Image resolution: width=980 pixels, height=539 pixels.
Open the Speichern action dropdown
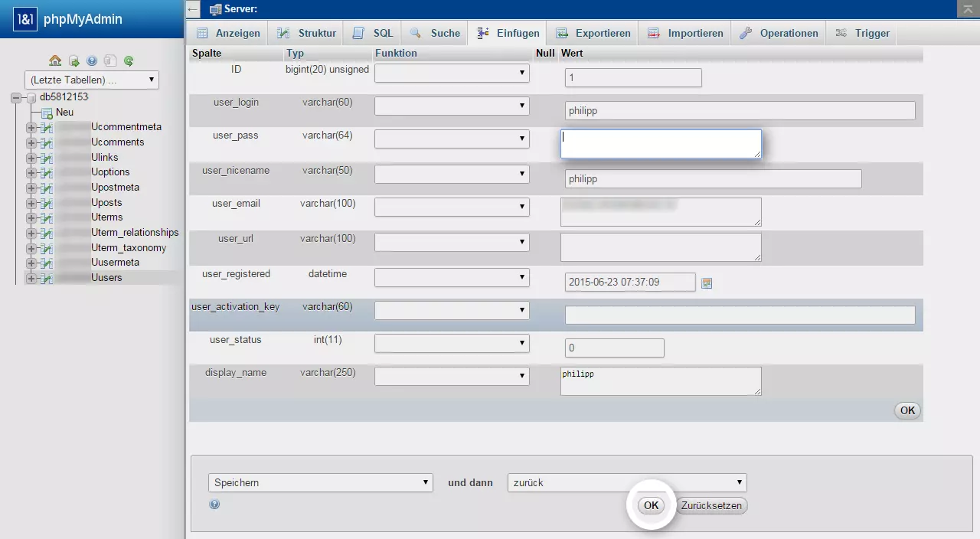click(x=322, y=482)
